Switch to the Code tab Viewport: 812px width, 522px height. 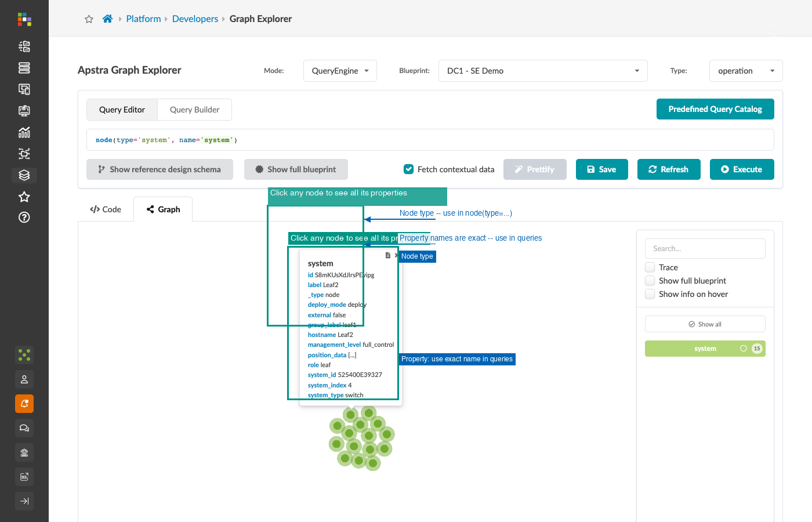coord(106,209)
